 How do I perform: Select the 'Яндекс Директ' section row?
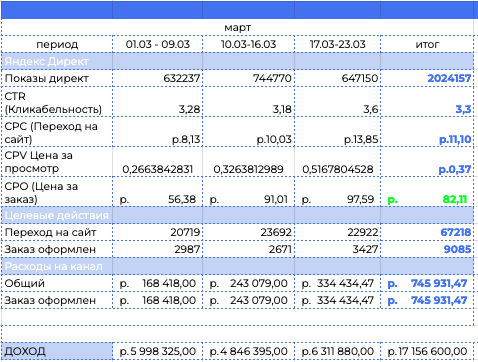pos(237,61)
